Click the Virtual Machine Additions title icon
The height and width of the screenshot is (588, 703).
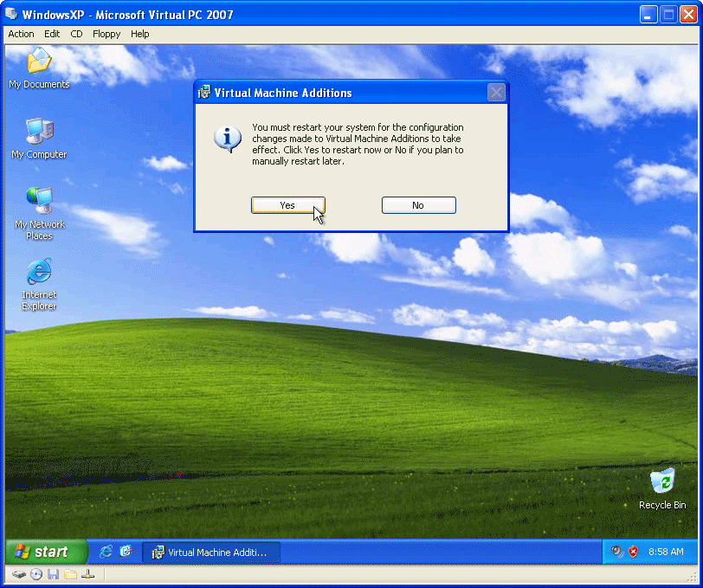[204, 93]
